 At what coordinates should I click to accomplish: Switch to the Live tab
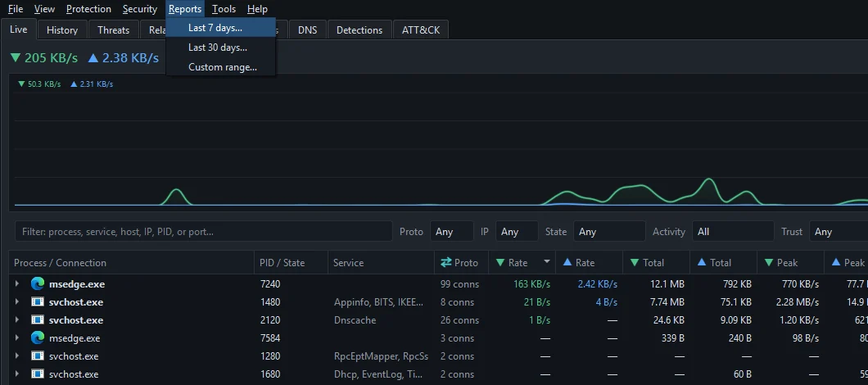coord(19,29)
